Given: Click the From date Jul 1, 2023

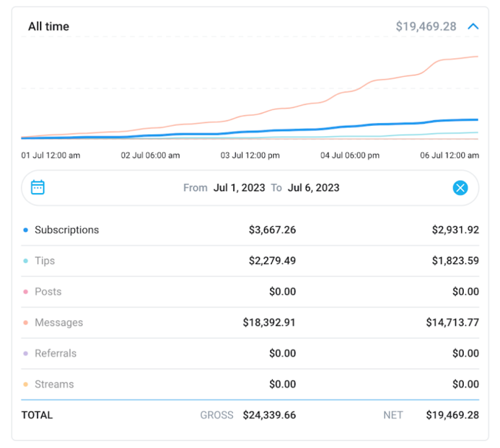Looking at the screenshot, I should click(239, 188).
